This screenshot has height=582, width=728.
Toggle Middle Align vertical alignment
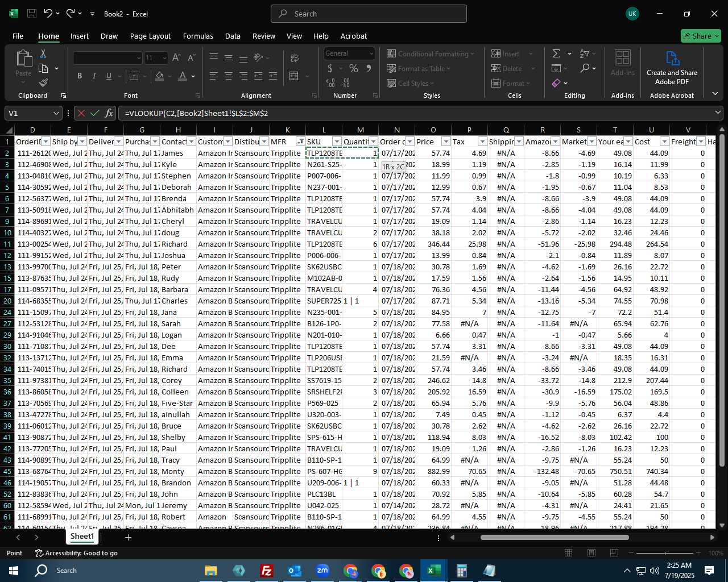click(229, 57)
